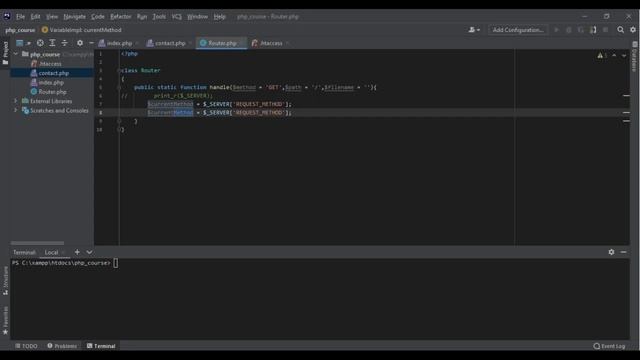Open IDE settings gear in top toolbar
Screen dimensions: 640x360
[x=633, y=30]
